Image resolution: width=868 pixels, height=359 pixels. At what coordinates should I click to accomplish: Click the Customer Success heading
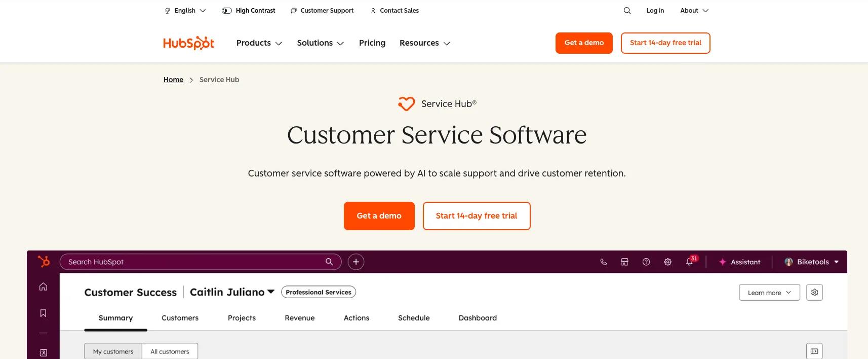click(131, 293)
